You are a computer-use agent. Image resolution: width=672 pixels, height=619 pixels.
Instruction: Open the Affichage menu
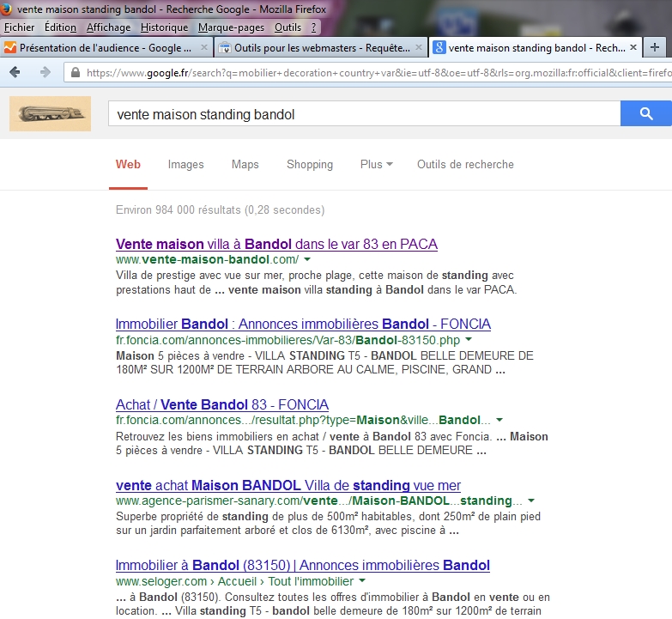pyautogui.click(x=108, y=27)
